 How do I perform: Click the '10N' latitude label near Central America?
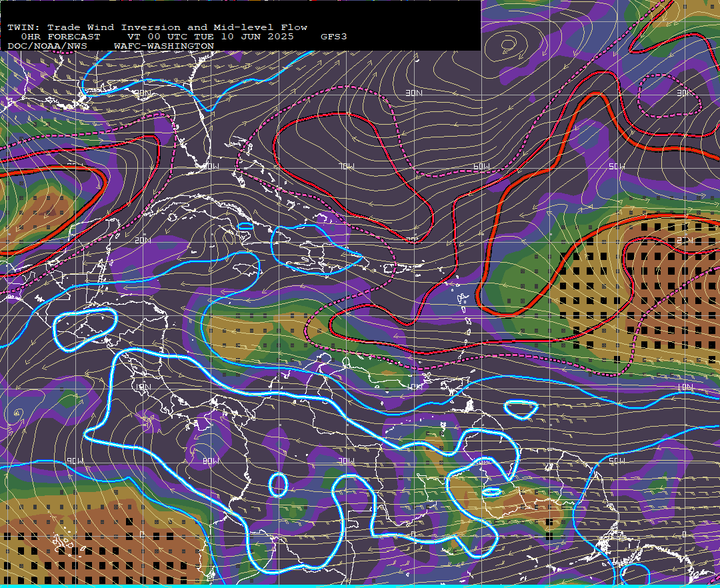pos(143,387)
